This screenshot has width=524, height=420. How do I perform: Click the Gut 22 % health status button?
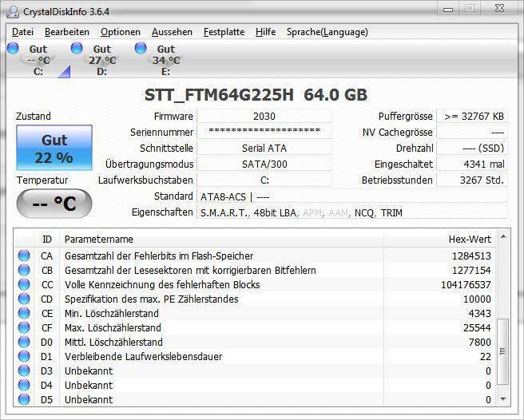54,148
